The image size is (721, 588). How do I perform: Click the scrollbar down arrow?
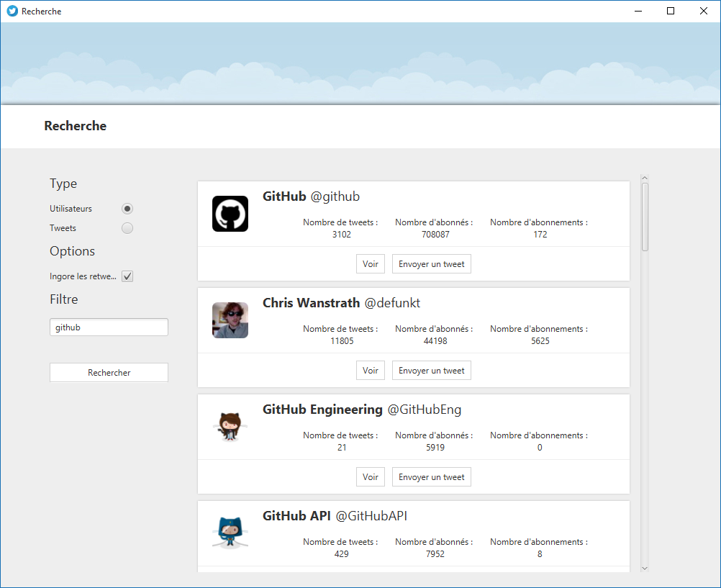[x=645, y=569]
